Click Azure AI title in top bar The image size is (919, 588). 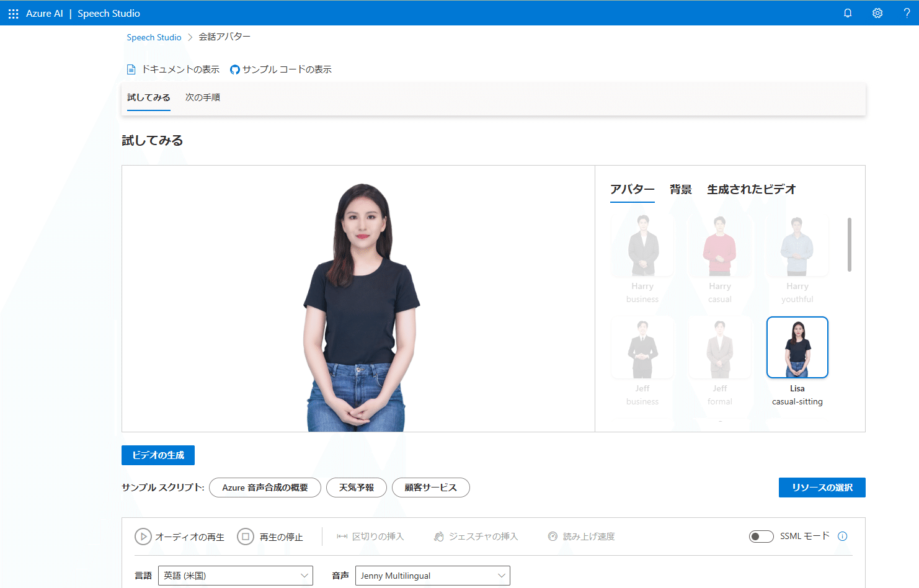coord(45,13)
